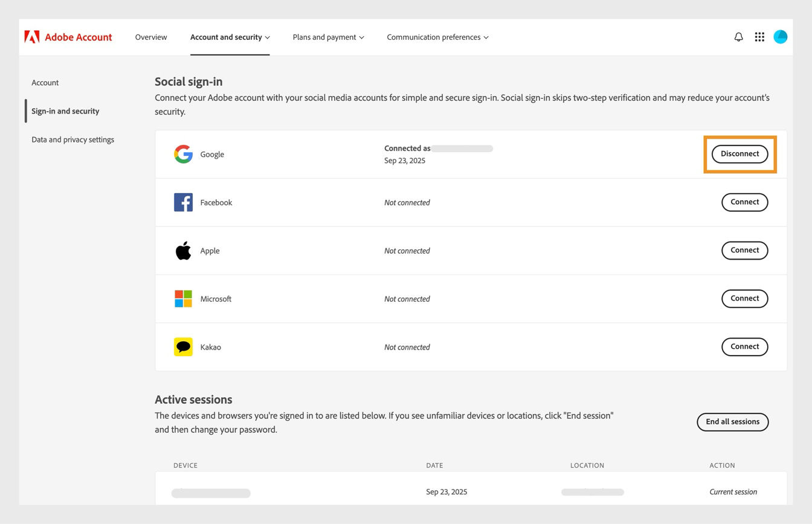
Task: Connect the Kakao account
Action: click(x=744, y=347)
